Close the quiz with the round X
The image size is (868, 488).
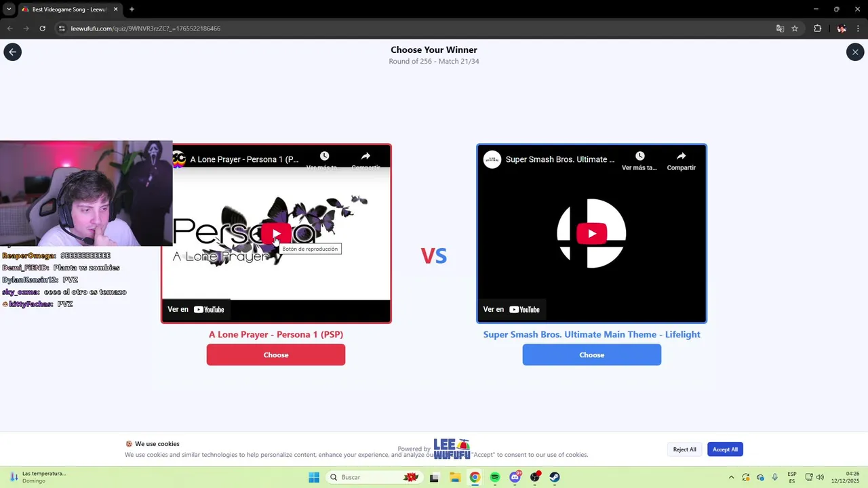[855, 52]
